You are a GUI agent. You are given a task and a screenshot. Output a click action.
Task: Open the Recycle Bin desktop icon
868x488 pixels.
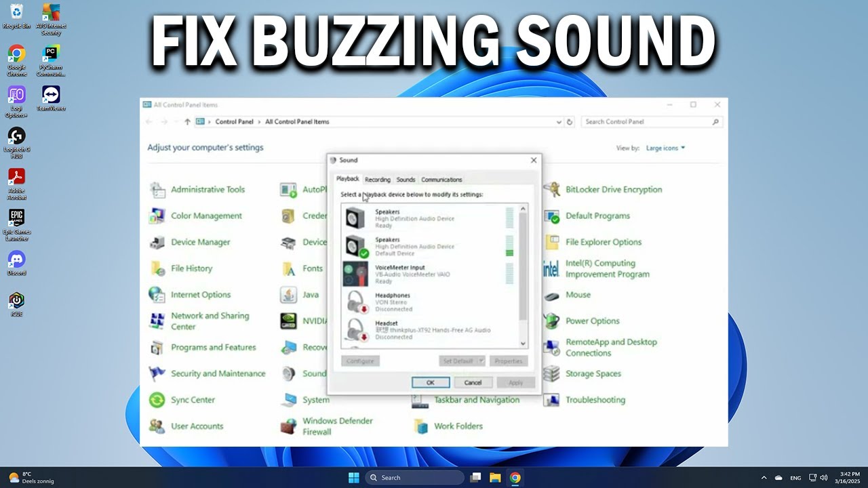16,16
